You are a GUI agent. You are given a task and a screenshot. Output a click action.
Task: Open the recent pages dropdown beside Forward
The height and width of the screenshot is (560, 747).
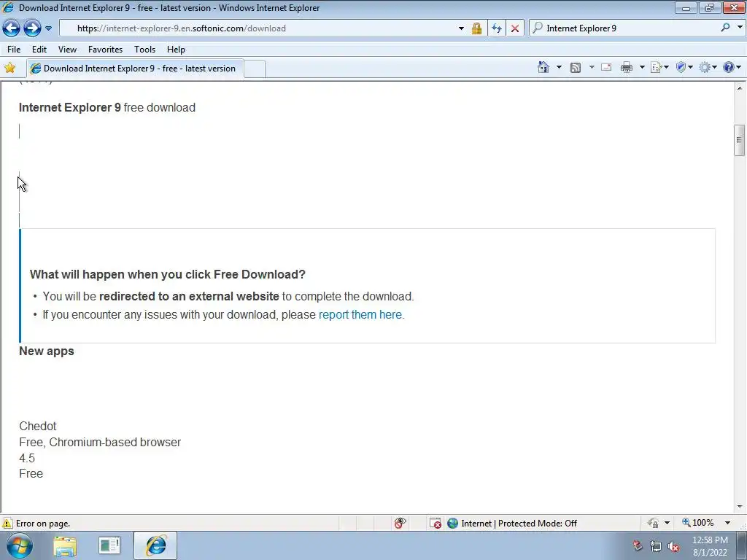coord(48,28)
